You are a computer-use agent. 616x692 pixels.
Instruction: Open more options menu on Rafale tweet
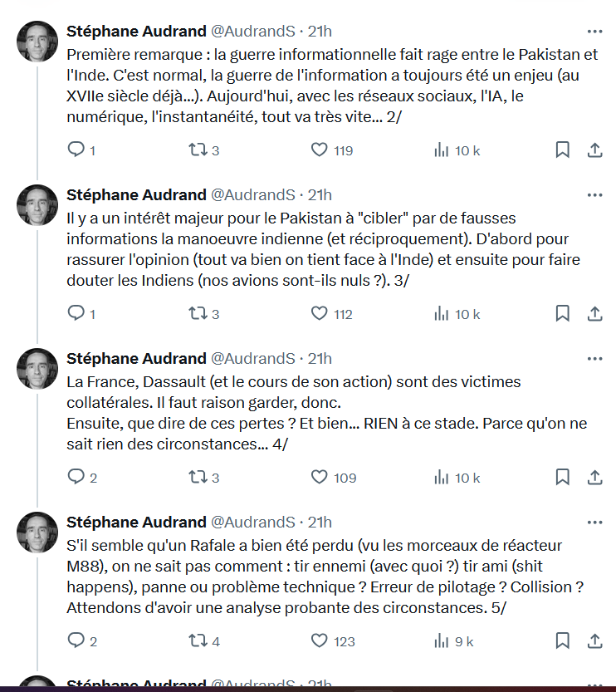pos(594,523)
